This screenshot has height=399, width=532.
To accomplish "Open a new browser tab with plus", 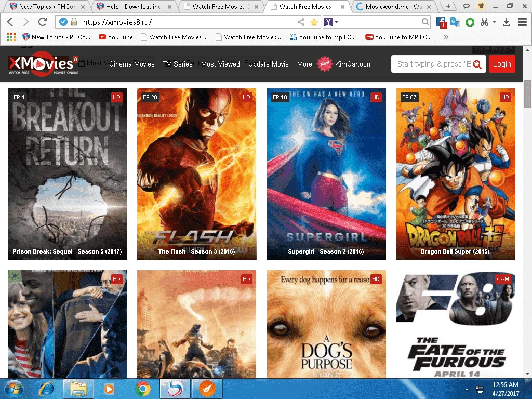I will click(x=448, y=6).
